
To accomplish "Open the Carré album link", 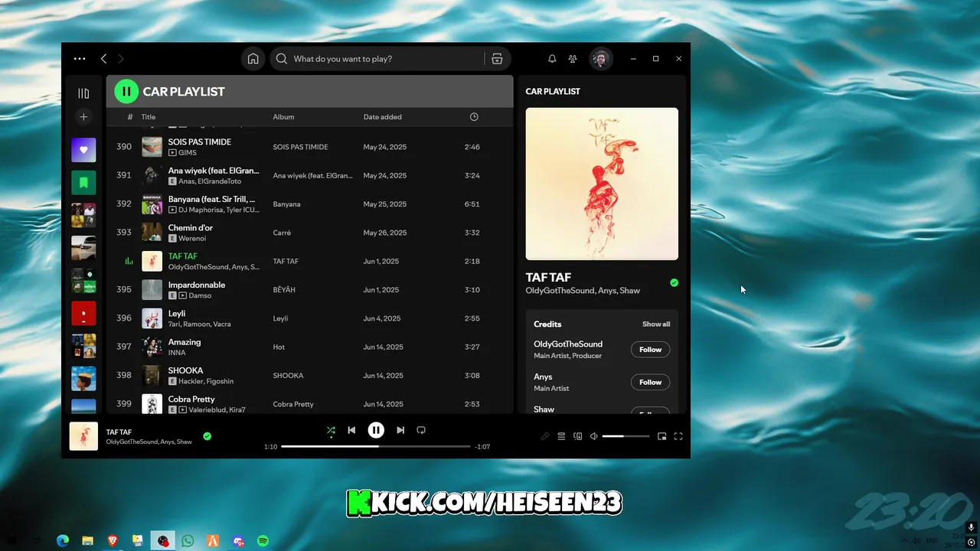I will [282, 233].
